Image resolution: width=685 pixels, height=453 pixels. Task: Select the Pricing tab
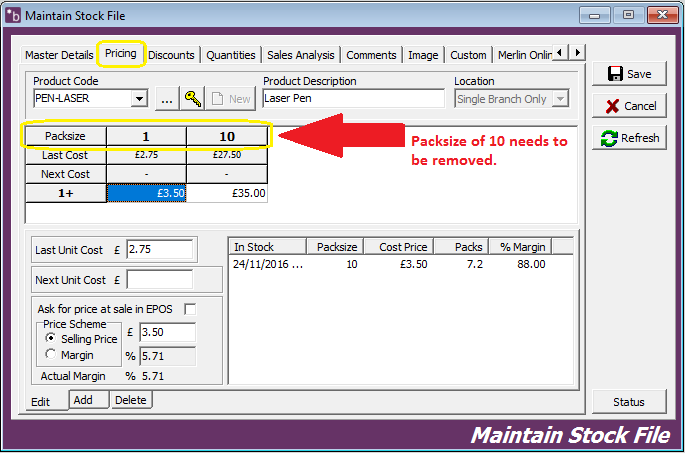coord(121,54)
